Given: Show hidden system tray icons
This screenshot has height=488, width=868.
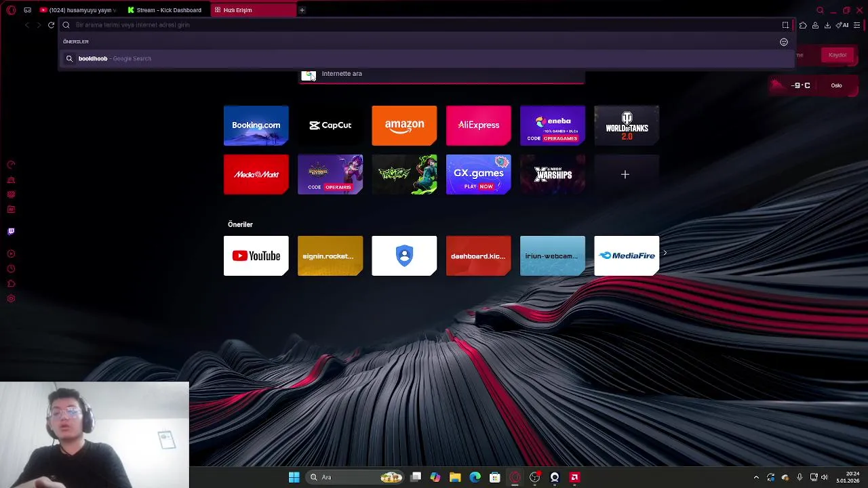Looking at the screenshot, I should point(756,477).
